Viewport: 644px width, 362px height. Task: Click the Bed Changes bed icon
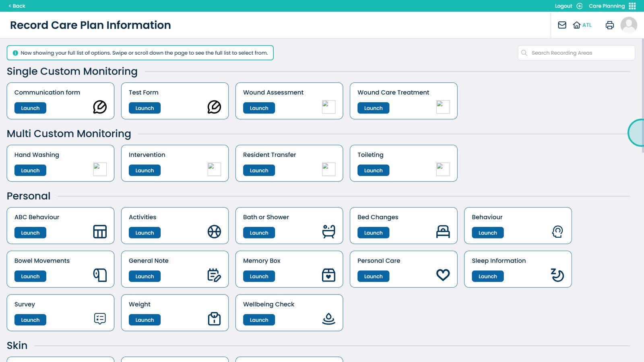443,232
